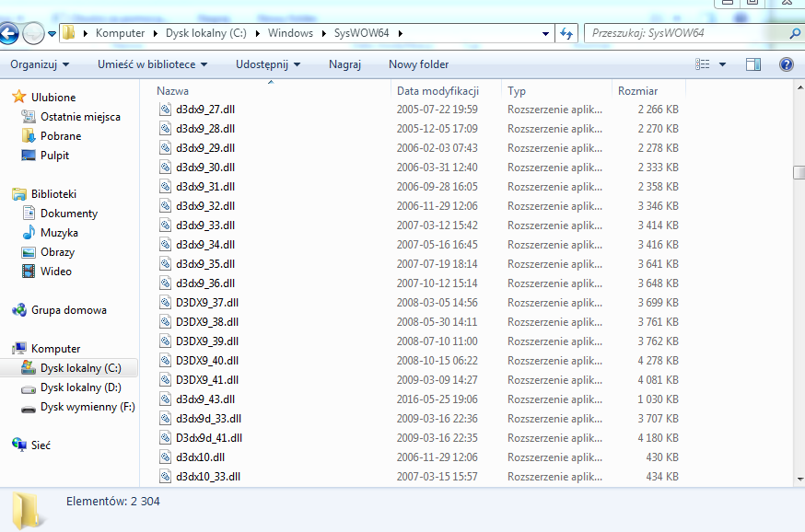Open Dokumenty library
The width and height of the screenshot is (805, 532).
pyautogui.click(x=69, y=214)
